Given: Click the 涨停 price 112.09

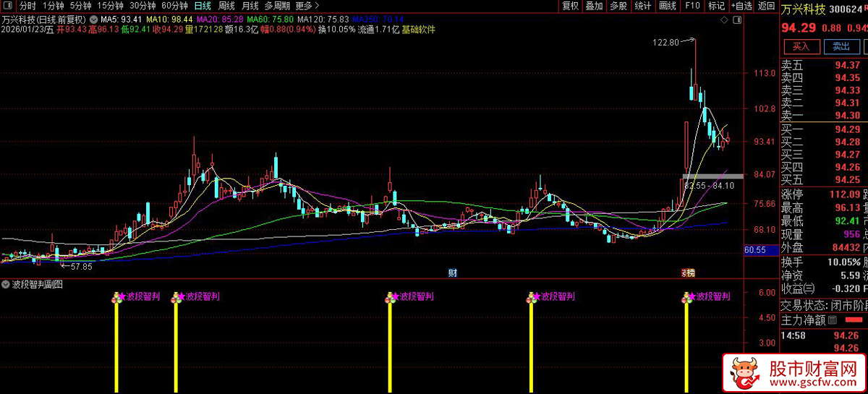Looking at the screenshot, I should [843, 194].
